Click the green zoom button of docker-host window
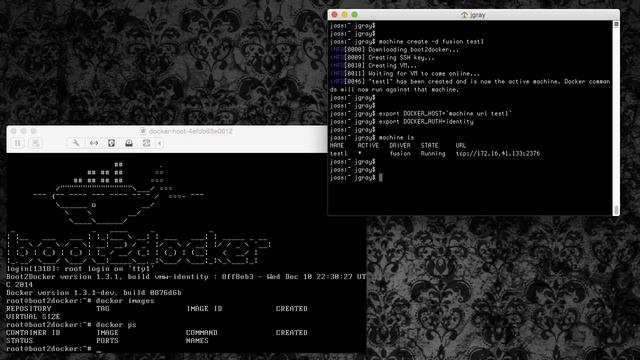The height and width of the screenshot is (360, 640). [x=33, y=131]
